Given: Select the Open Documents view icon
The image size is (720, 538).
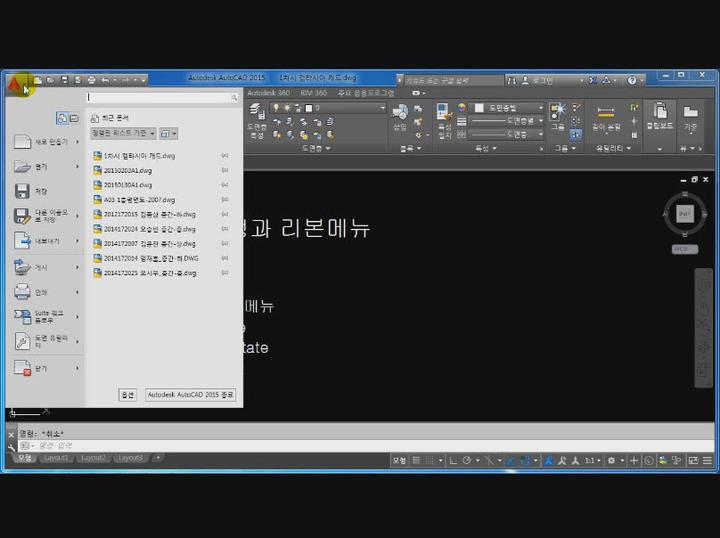Looking at the screenshot, I should coord(74,118).
